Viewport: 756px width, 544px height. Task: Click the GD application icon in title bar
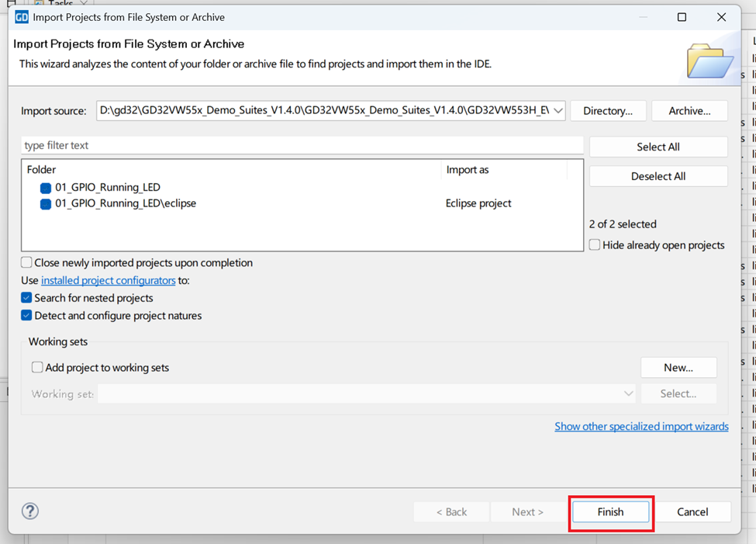click(x=22, y=17)
